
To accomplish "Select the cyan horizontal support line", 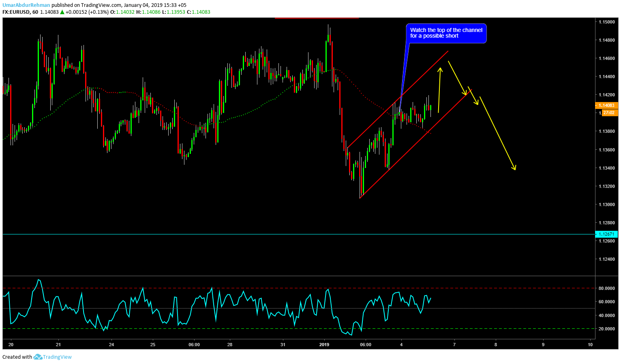I will click(299, 234).
